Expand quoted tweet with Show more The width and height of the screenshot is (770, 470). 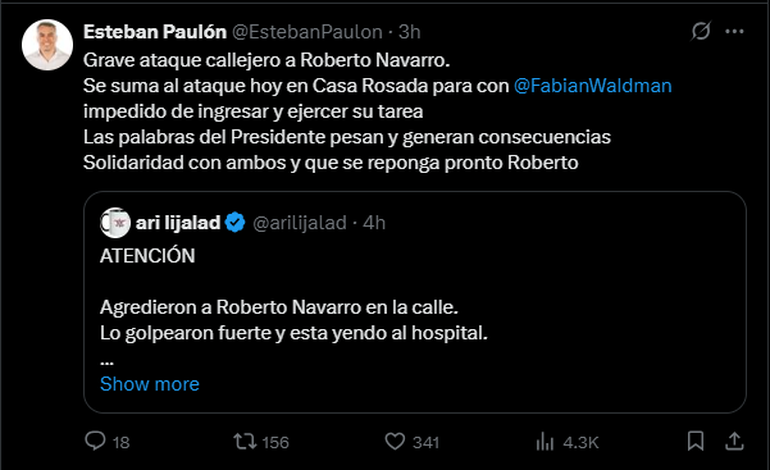pyautogui.click(x=149, y=384)
